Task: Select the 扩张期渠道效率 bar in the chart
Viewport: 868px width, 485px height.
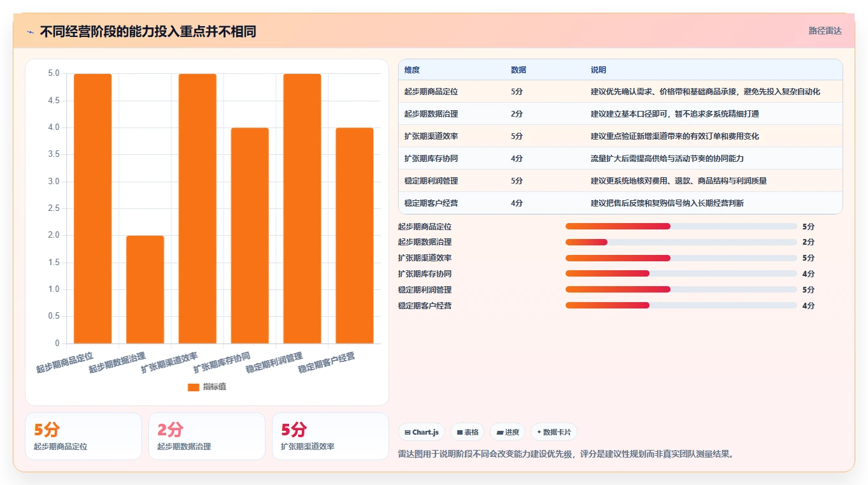Action: click(x=197, y=208)
